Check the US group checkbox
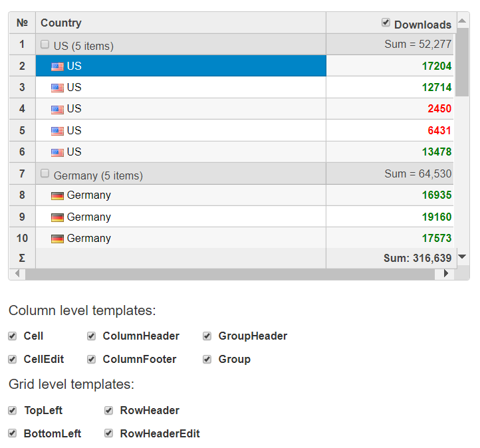Image resolution: width=480 pixels, height=448 pixels. point(45,45)
